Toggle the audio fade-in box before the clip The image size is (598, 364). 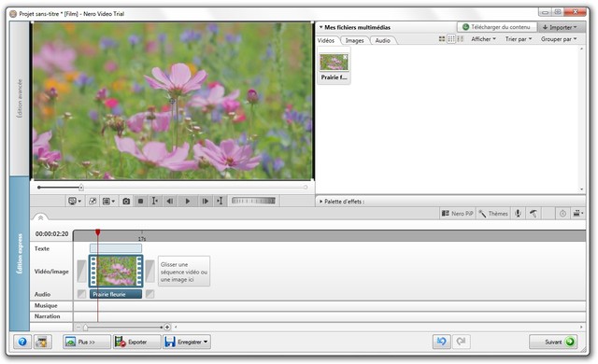(81, 294)
